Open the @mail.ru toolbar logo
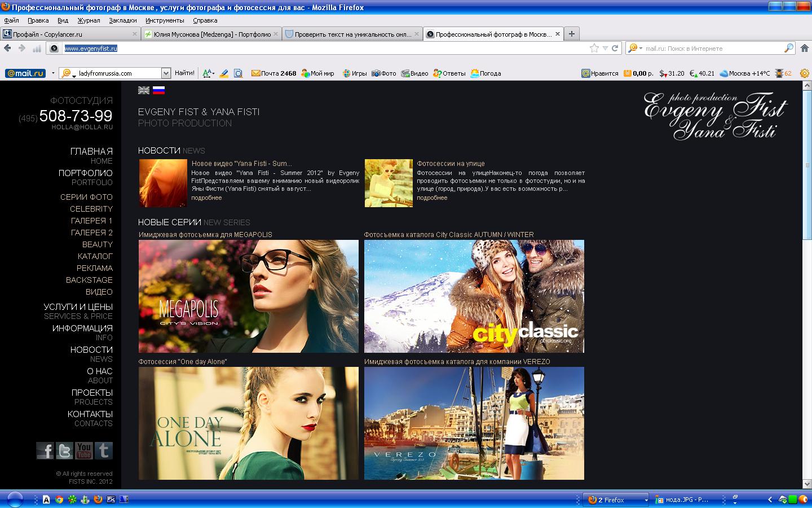 (x=25, y=73)
